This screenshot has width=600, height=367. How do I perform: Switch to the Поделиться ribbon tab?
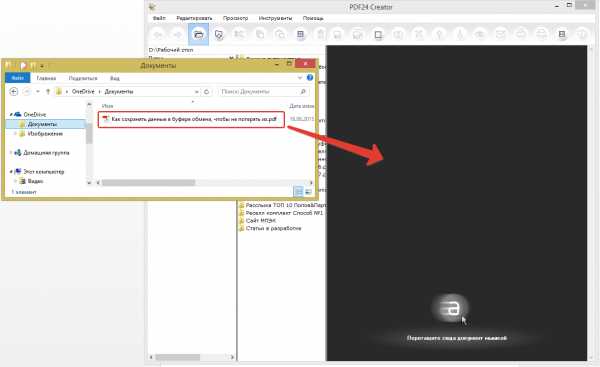coord(83,78)
